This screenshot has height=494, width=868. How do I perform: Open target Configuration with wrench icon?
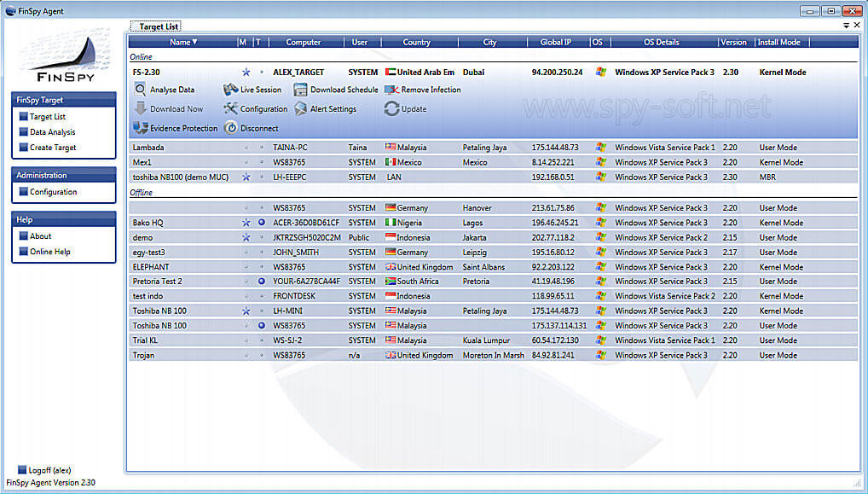click(x=231, y=109)
